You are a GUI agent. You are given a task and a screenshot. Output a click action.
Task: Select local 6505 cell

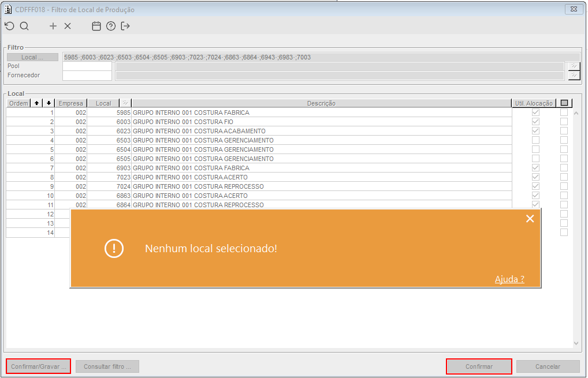pyautogui.click(x=109, y=159)
